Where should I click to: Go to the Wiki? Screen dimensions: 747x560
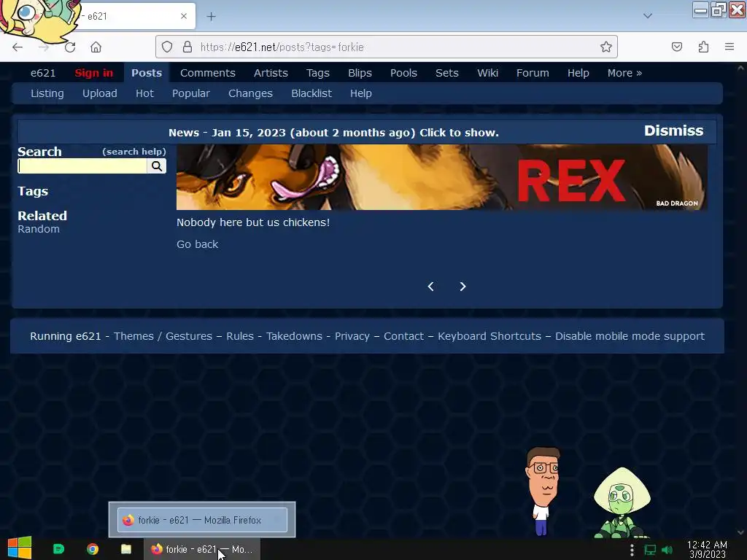click(487, 73)
